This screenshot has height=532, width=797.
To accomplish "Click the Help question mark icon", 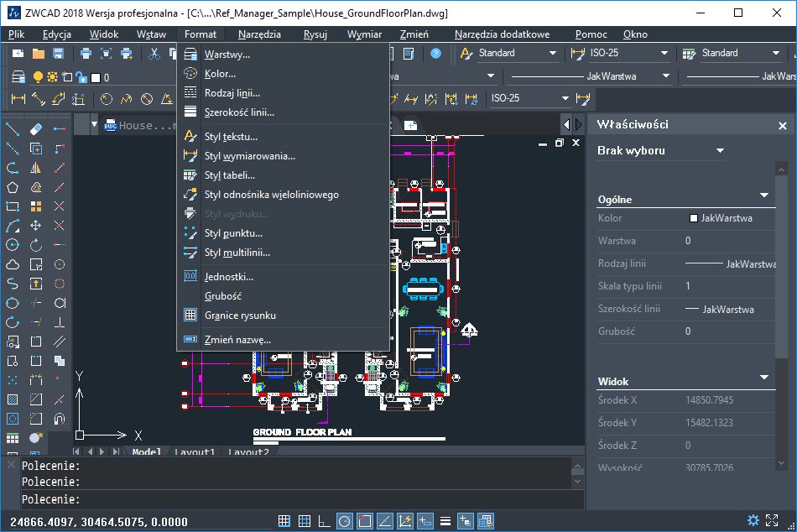I will pos(435,54).
